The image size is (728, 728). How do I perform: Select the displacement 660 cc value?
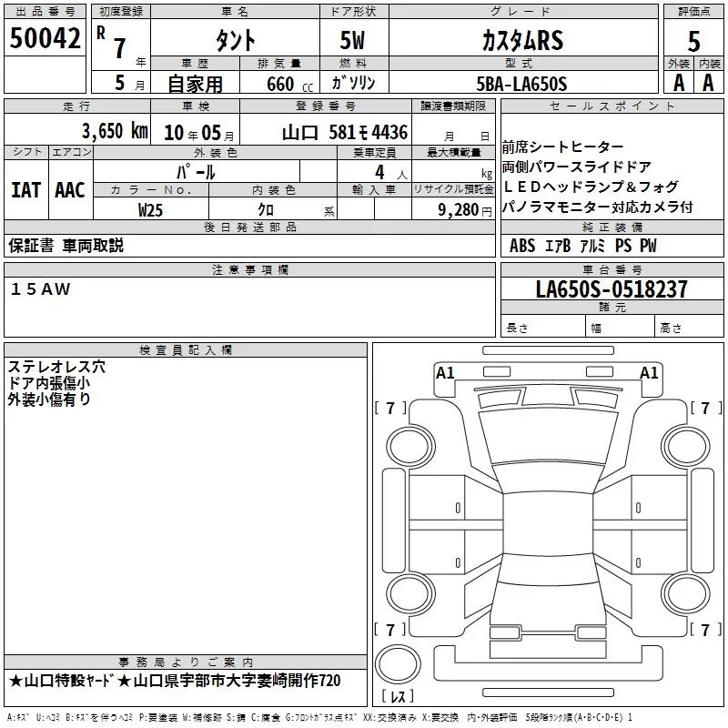point(289,85)
